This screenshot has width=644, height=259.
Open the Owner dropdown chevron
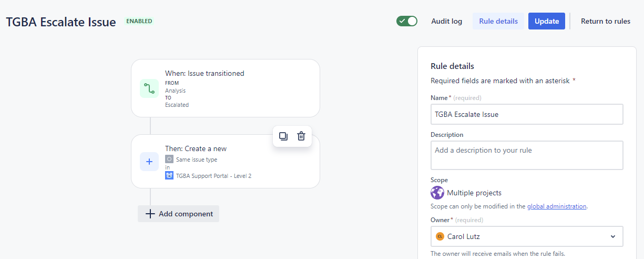(612, 236)
